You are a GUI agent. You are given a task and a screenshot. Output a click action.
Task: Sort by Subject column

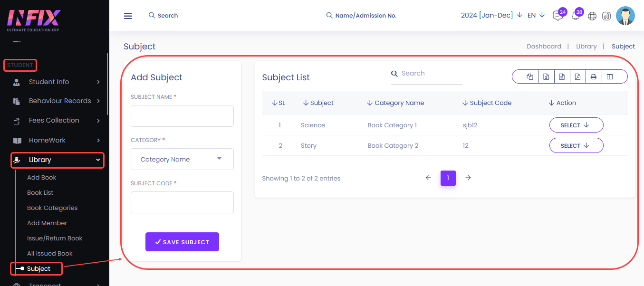pos(318,103)
